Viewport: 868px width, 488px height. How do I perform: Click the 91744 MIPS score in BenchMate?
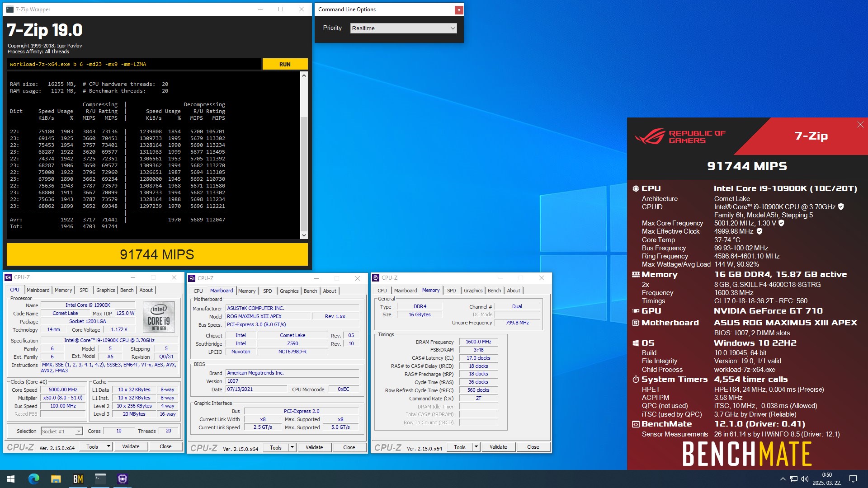coord(747,166)
